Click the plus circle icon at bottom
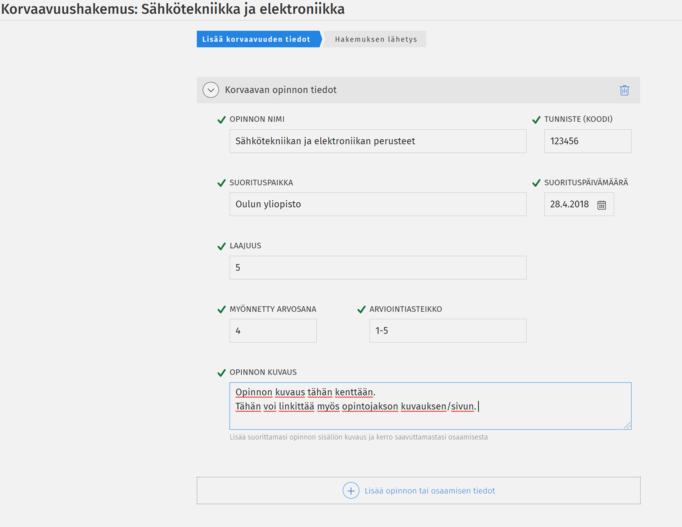682x527 pixels. point(351,491)
